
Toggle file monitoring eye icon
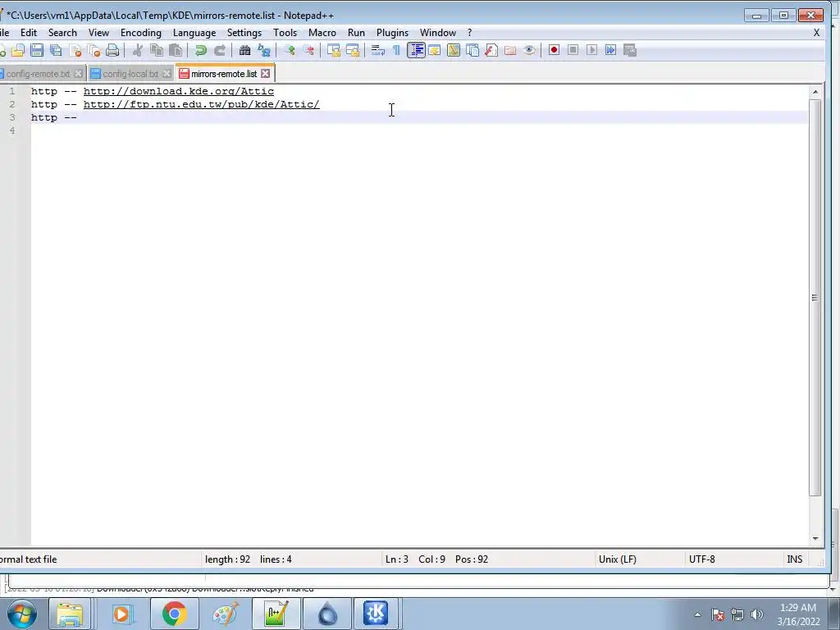[529, 50]
